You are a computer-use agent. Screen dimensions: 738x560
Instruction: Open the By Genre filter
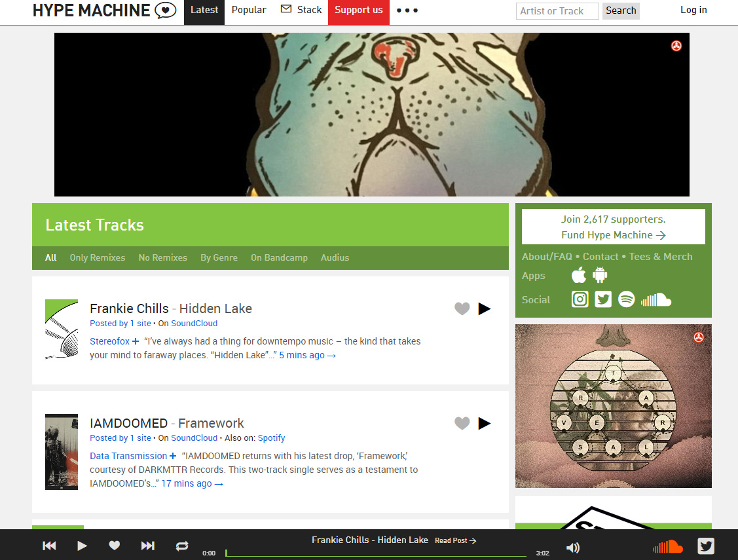click(219, 257)
